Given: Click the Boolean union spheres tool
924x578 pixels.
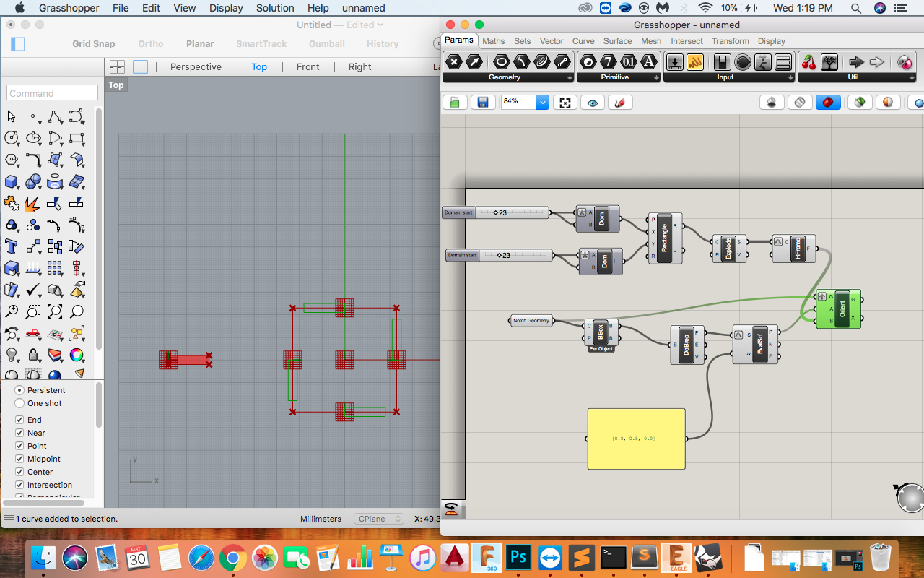Looking at the screenshot, I should tap(33, 182).
